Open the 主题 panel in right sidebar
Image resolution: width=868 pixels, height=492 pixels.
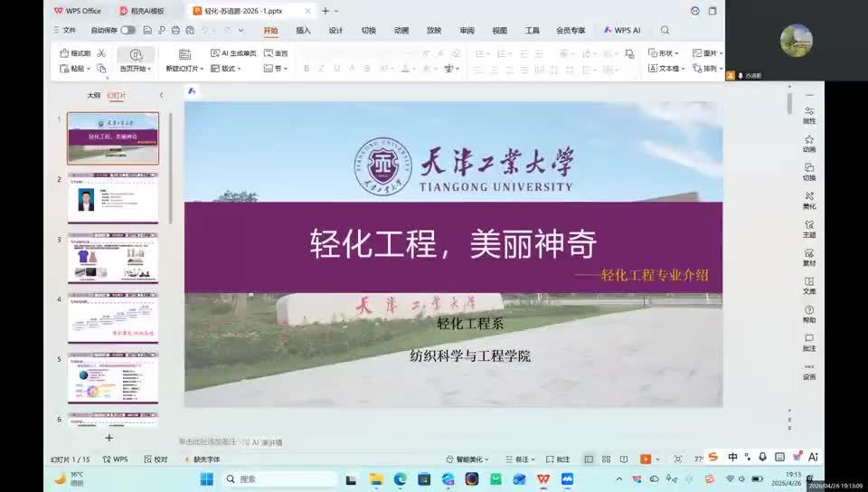pos(808,229)
